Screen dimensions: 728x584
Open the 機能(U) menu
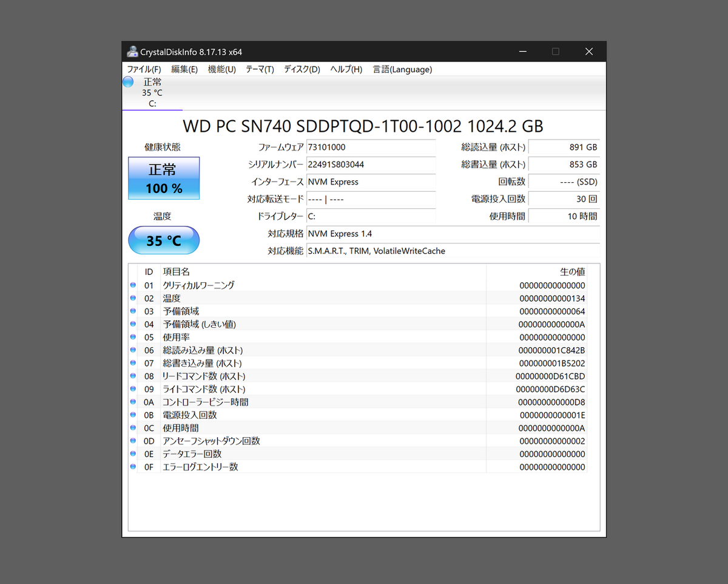pyautogui.click(x=221, y=69)
